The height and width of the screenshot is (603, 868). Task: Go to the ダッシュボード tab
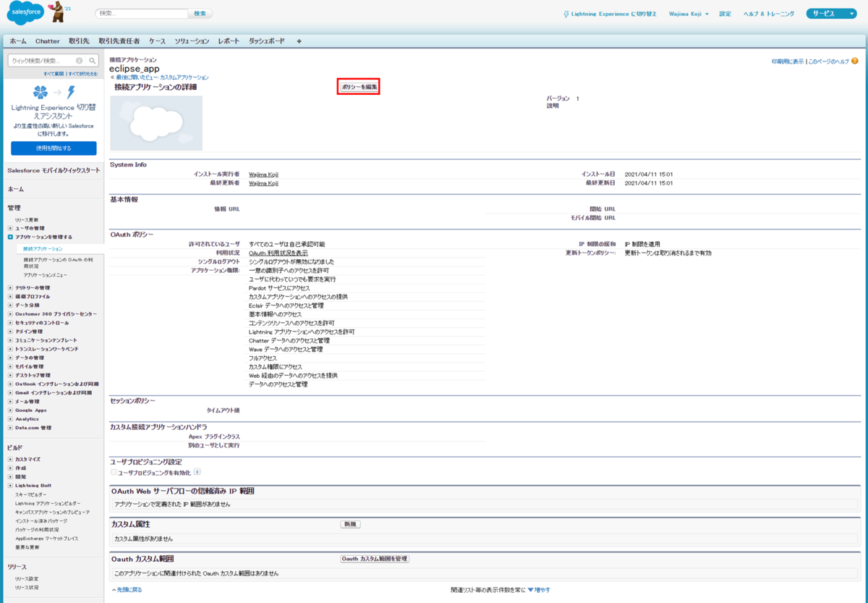click(267, 41)
